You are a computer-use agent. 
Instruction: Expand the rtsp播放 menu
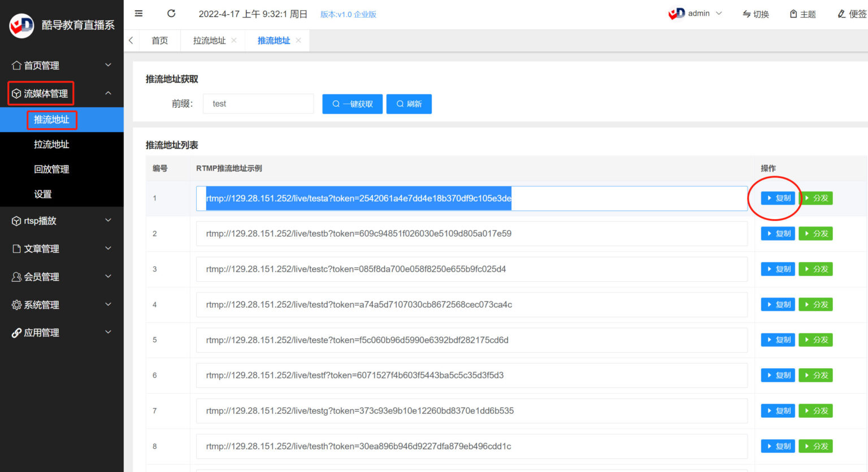click(62, 221)
